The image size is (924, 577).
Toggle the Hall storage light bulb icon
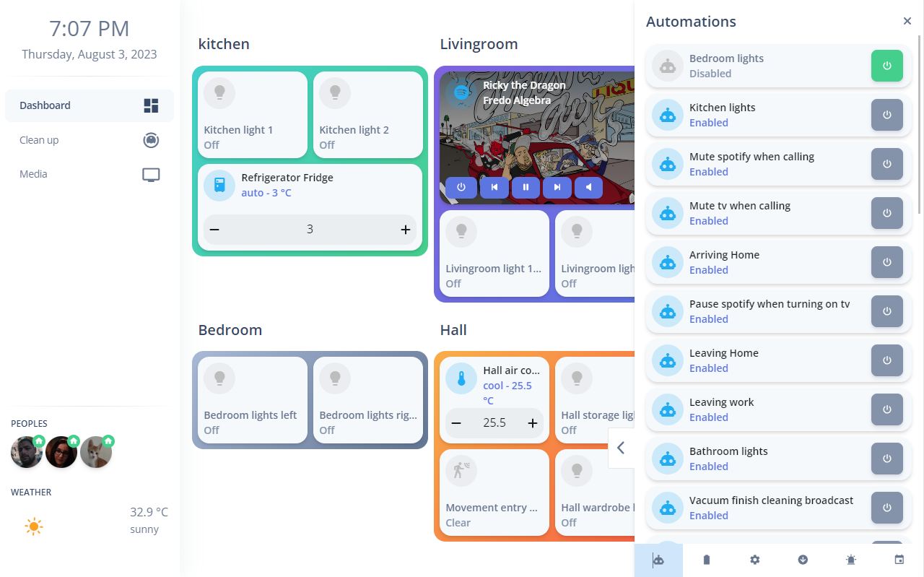point(577,378)
